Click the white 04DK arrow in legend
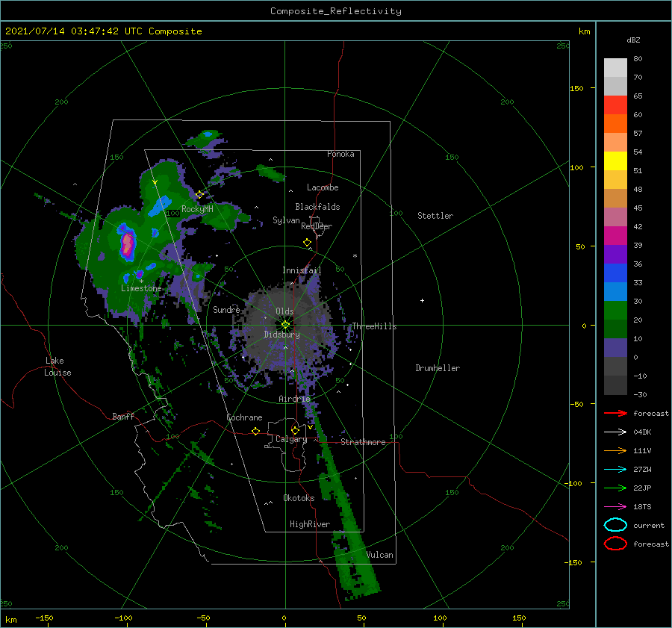The height and width of the screenshot is (628, 672). point(615,432)
